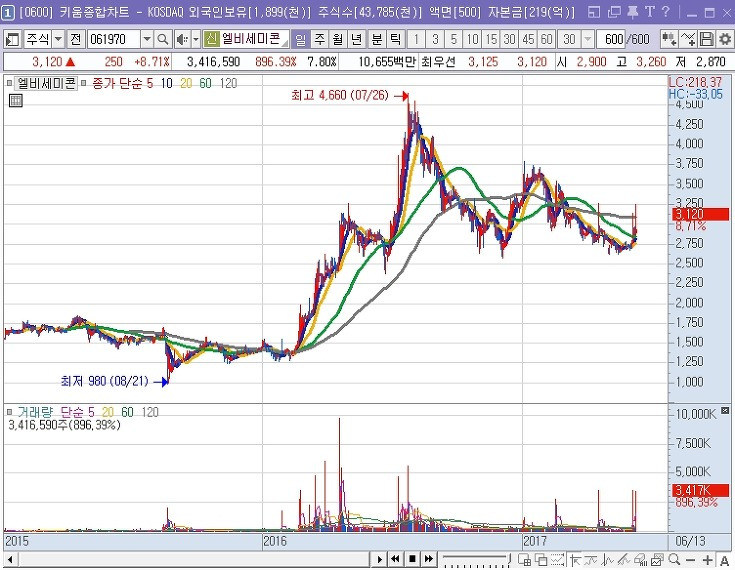Screen dimensions: 735x570
Task: Click the 최저 980 (08/21) low marker
Action: point(114,381)
